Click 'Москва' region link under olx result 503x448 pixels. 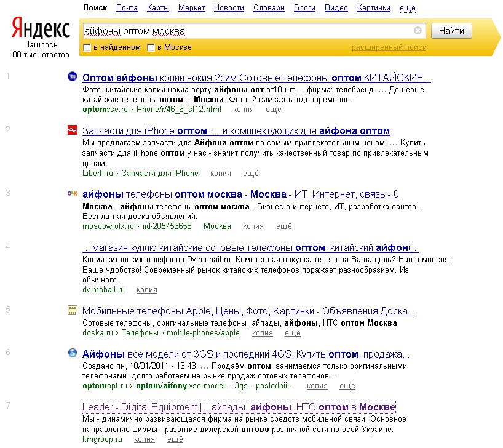point(217,226)
